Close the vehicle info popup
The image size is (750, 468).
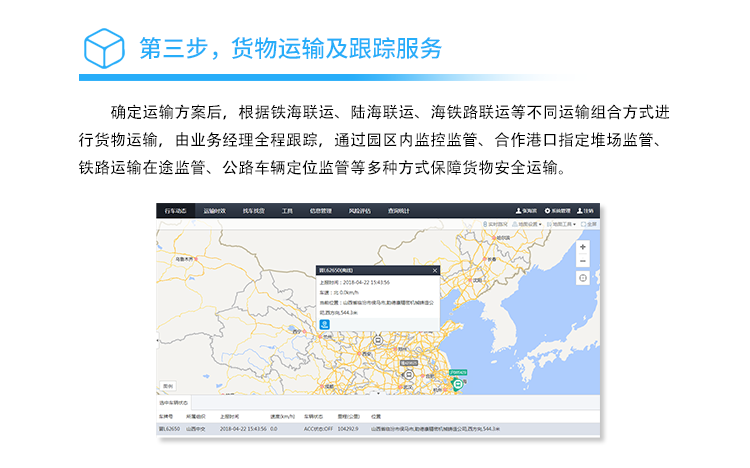point(434,270)
